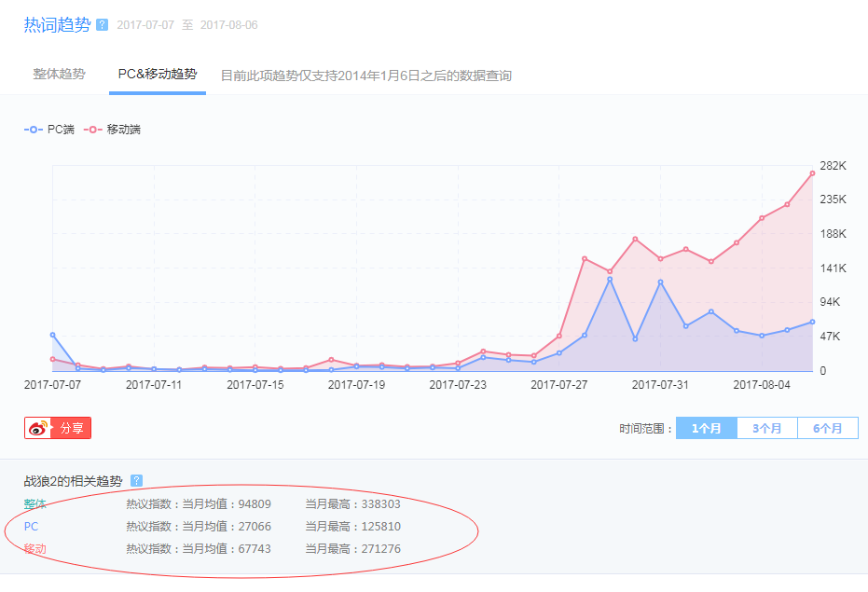
Task: Click the PC 当月均值 value 27066
Action: tap(255, 527)
